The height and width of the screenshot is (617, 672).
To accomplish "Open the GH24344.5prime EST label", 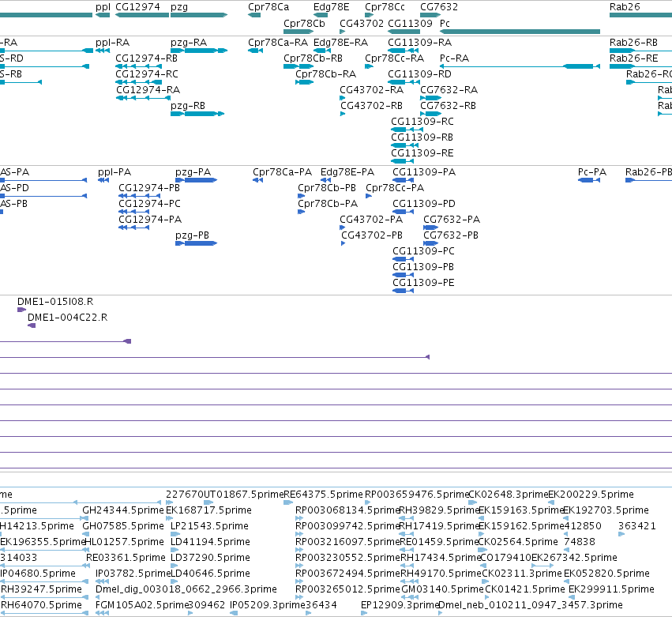I will pos(123,510).
